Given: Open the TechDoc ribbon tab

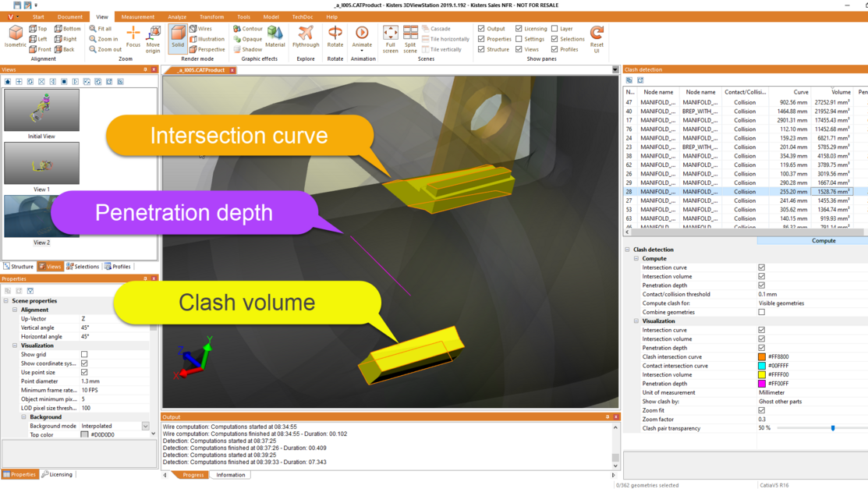Looking at the screenshot, I should point(303,17).
